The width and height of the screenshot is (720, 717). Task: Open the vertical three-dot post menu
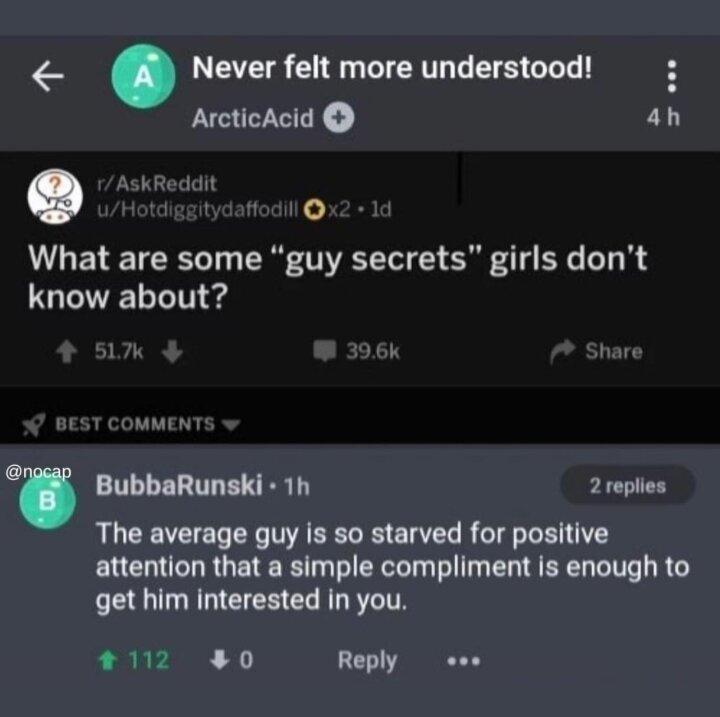click(x=671, y=76)
